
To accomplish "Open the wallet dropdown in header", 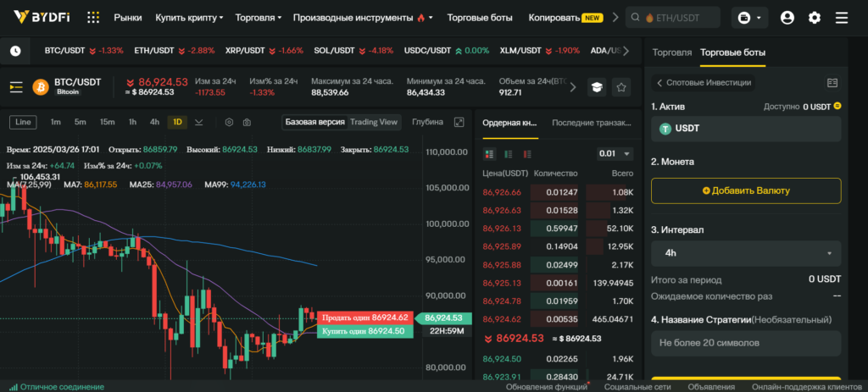I will point(748,18).
